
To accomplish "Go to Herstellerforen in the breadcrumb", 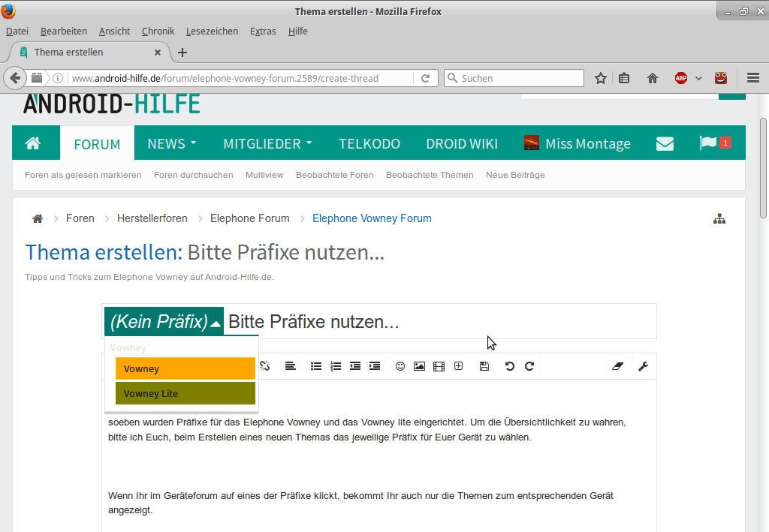I will [x=152, y=218].
